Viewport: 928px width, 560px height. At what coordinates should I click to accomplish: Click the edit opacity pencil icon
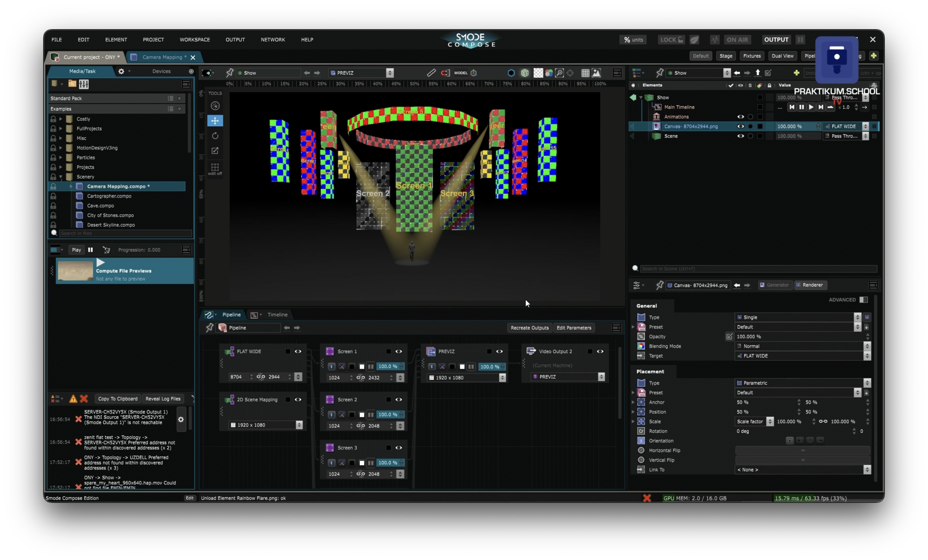729,337
